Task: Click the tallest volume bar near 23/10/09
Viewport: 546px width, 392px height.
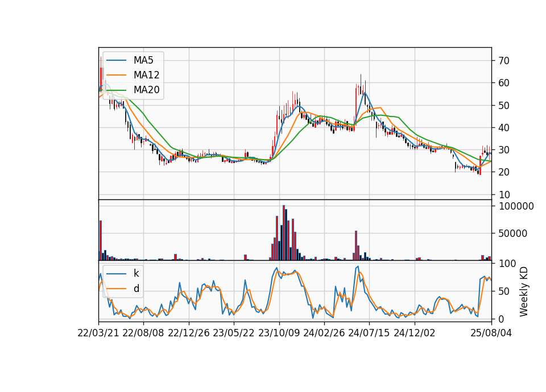Action: pyautogui.click(x=284, y=233)
